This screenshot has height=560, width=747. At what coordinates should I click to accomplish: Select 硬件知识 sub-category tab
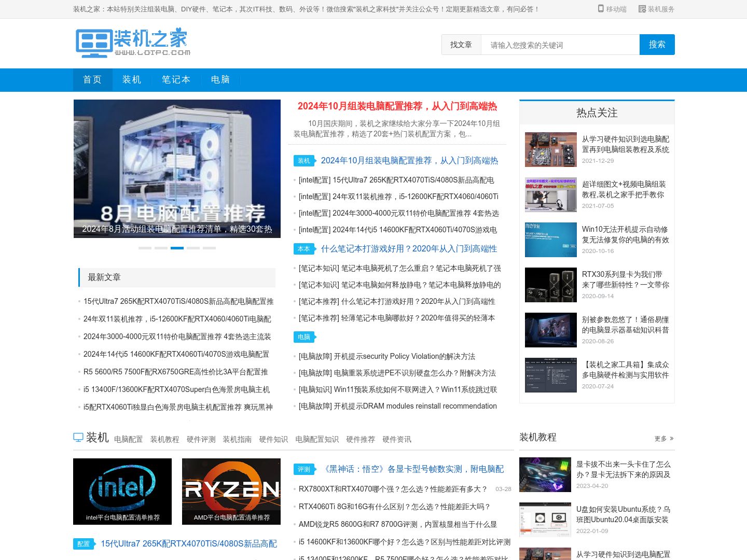click(273, 439)
